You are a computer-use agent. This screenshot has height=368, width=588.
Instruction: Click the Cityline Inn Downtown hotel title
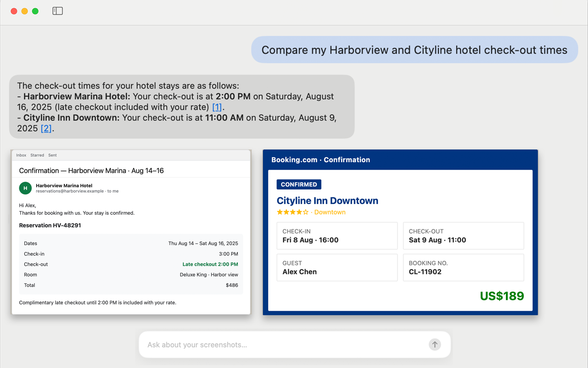point(327,201)
